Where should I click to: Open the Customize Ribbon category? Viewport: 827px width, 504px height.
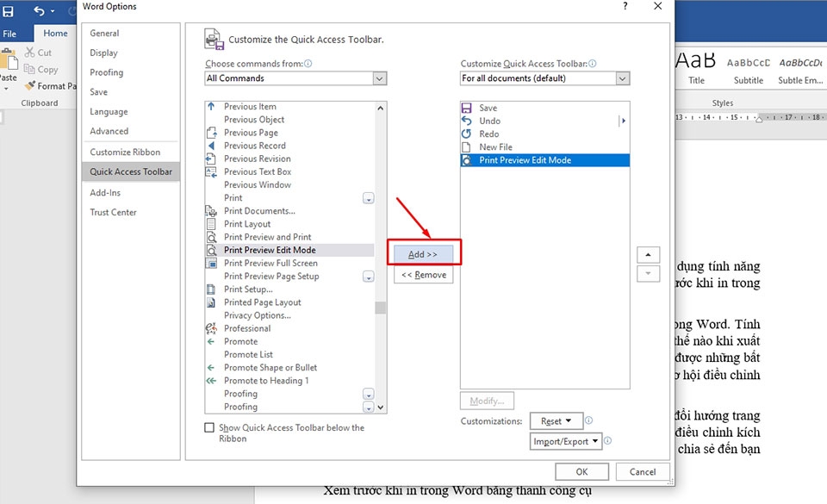point(125,152)
